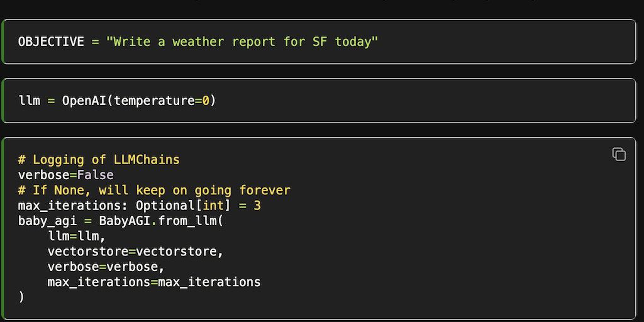
Task: Click the llm variable in second cell
Action: pos(29,101)
